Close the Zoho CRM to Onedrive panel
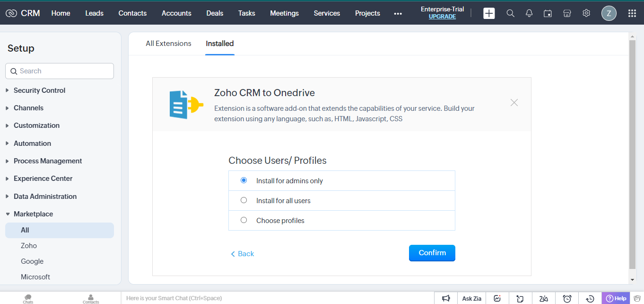 coord(514,102)
